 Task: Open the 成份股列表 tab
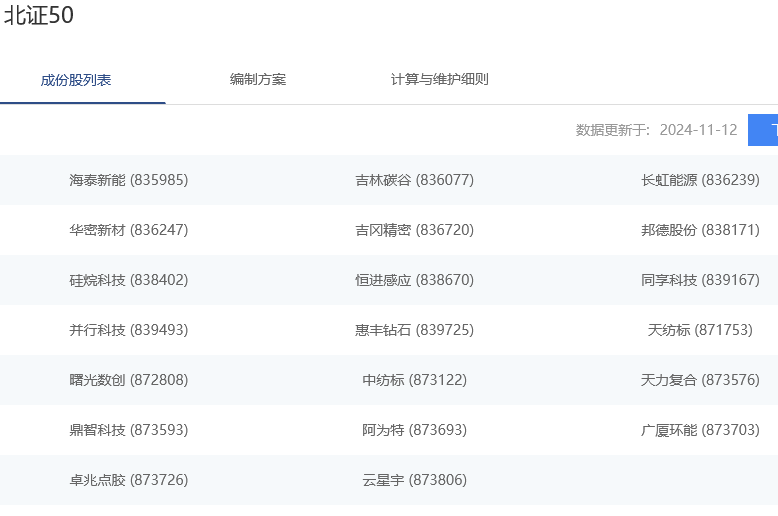coord(76,80)
